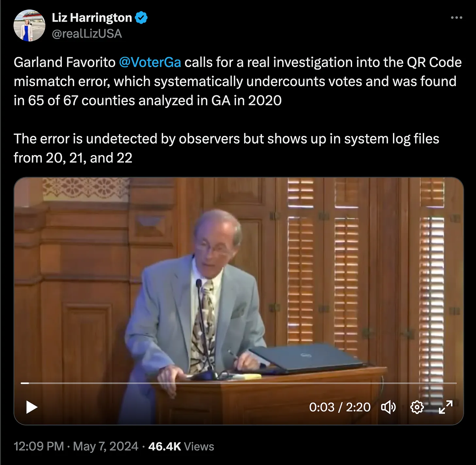Open the May 7, 2024 date link
The image size is (476, 465).
106,446
